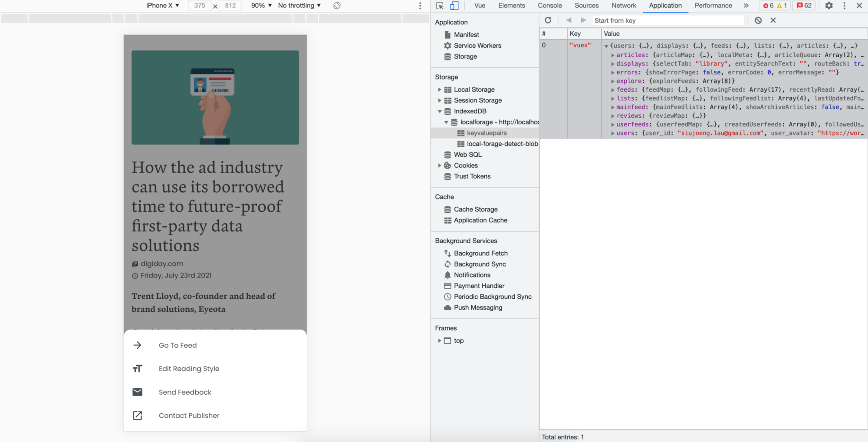The height and width of the screenshot is (442, 868).
Task: Click the Go To Feed arrow icon
Action: point(138,345)
